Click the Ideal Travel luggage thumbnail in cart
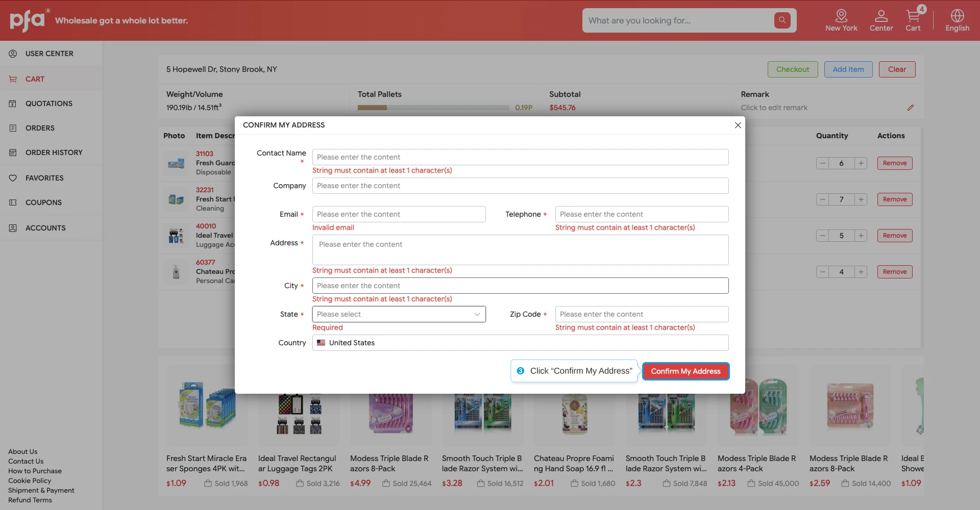Screen dimensions: 980x510 [176, 236]
